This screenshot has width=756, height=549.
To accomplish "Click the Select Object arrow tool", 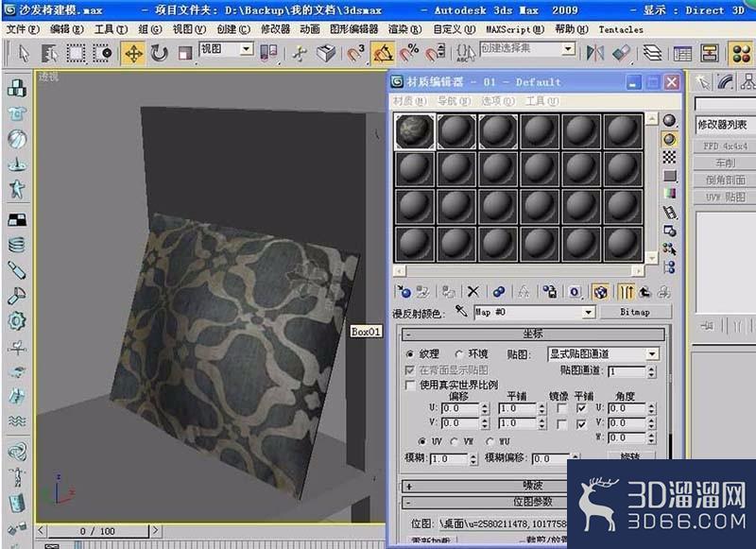I will (24, 53).
